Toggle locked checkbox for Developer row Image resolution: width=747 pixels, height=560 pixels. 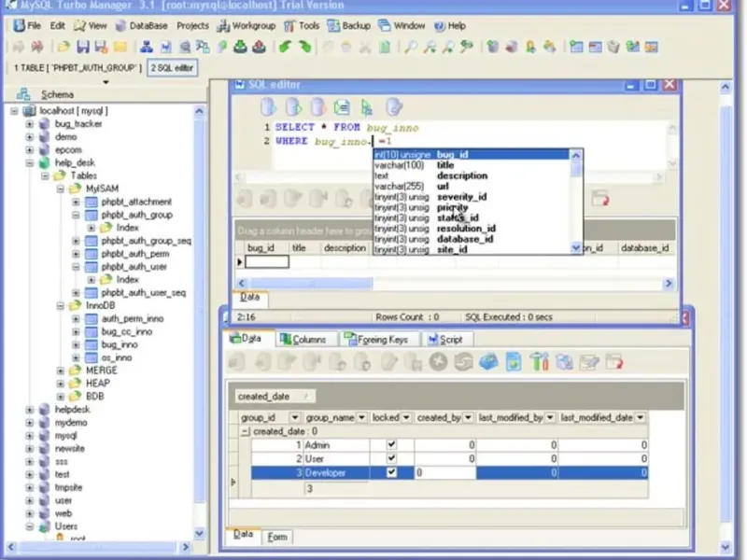(391, 472)
